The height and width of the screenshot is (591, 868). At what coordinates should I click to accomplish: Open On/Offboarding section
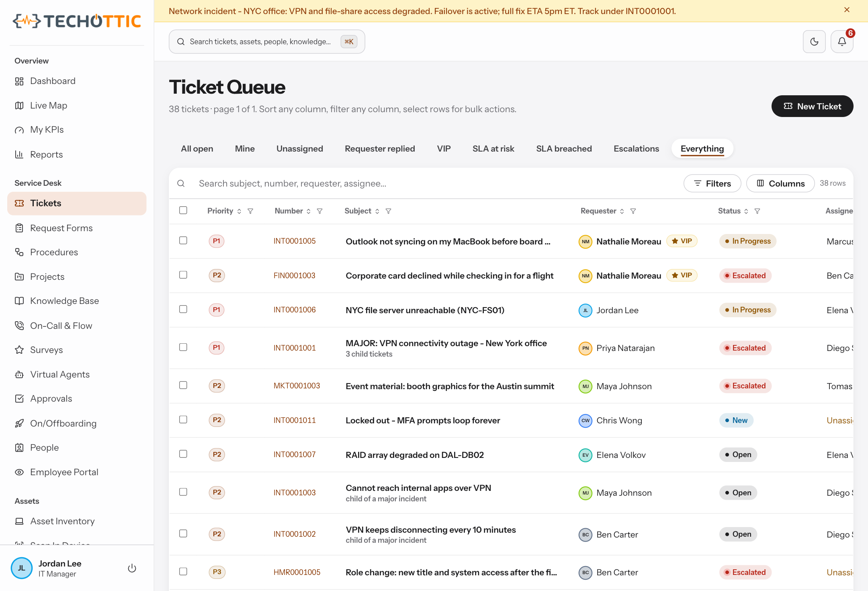77,423
